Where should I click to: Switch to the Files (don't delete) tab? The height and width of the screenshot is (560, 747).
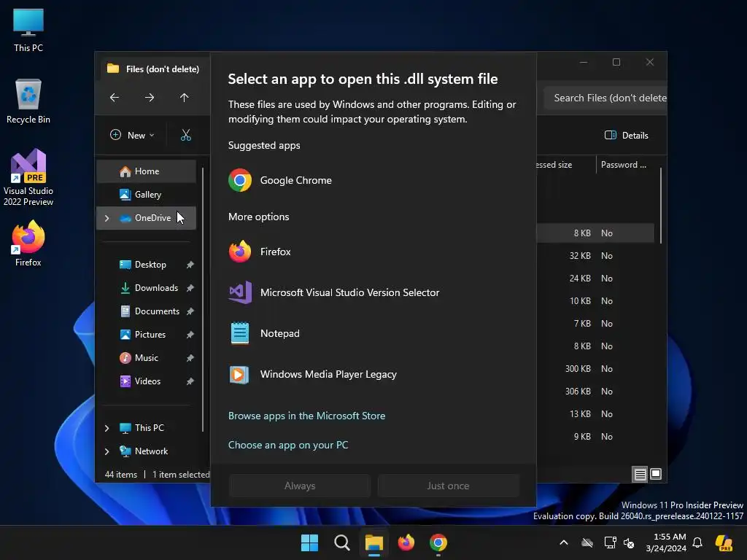click(153, 69)
